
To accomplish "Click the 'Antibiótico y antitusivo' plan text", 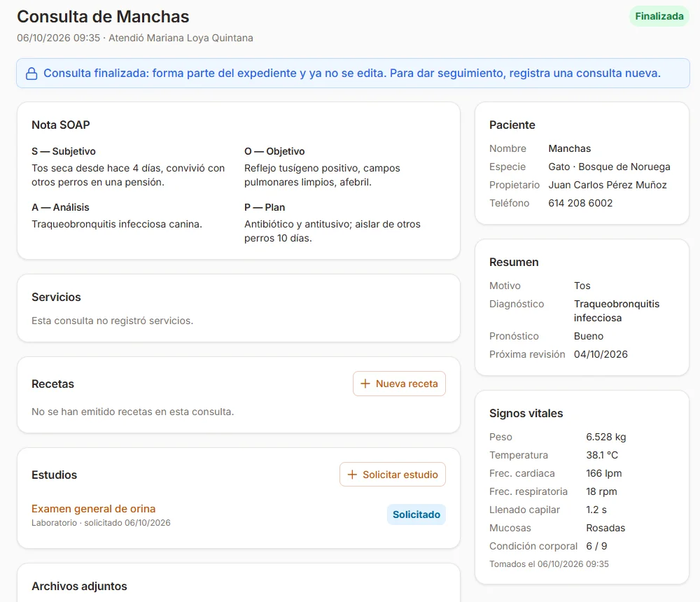I will click(x=332, y=231).
